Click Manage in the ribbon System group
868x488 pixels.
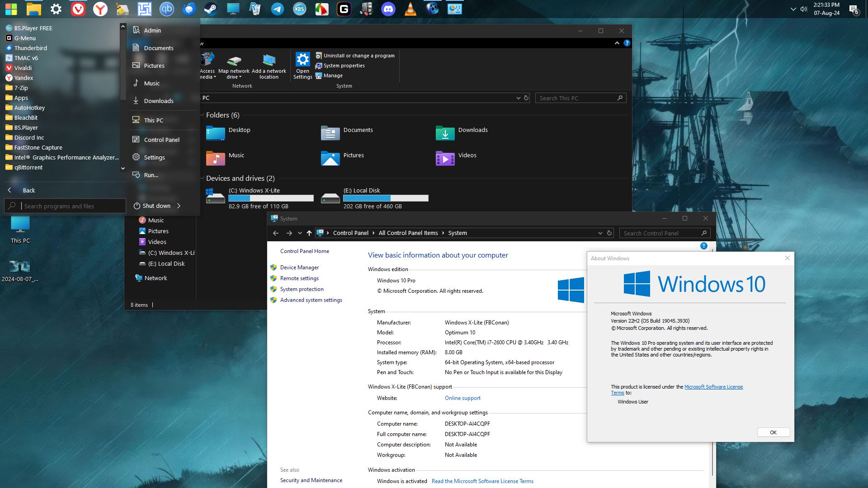pos(329,75)
